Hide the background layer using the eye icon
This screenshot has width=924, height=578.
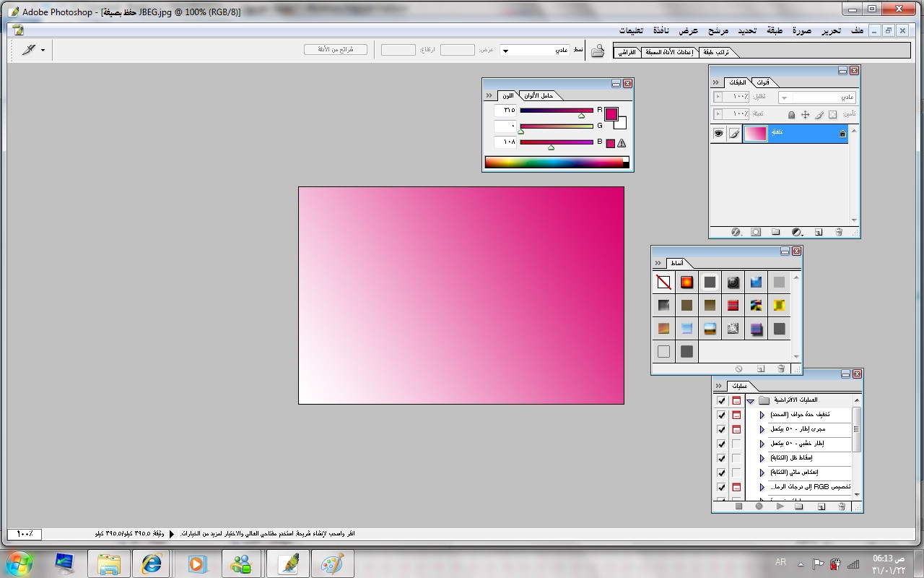click(718, 134)
